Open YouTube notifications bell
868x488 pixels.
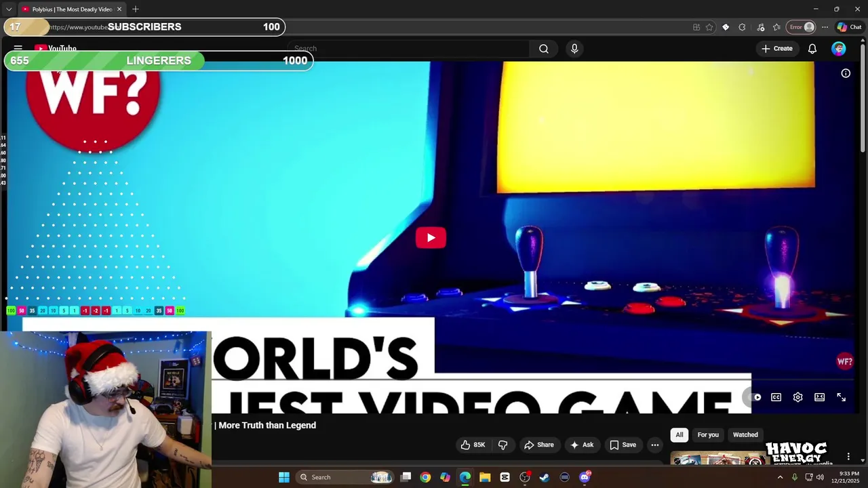coord(812,49)
